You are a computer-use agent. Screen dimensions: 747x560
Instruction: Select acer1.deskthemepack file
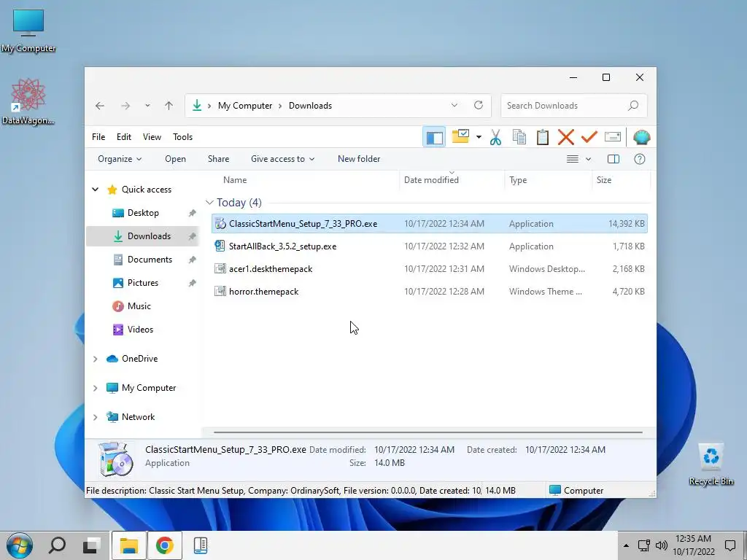point(429,268)
